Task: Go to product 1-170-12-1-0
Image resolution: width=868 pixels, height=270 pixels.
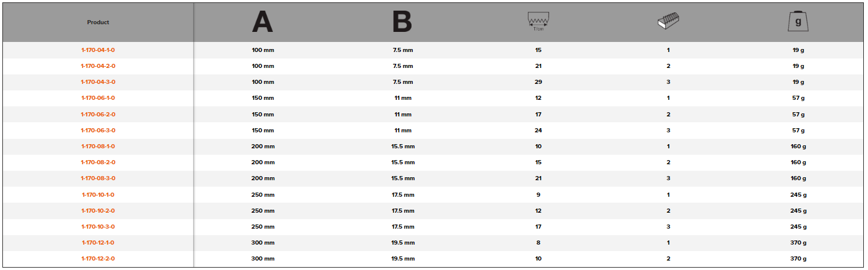Action: (98, 243)
